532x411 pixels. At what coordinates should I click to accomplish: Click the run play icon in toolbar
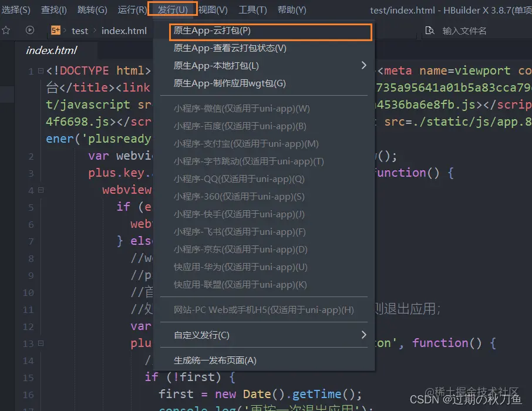tap(30, 30)
